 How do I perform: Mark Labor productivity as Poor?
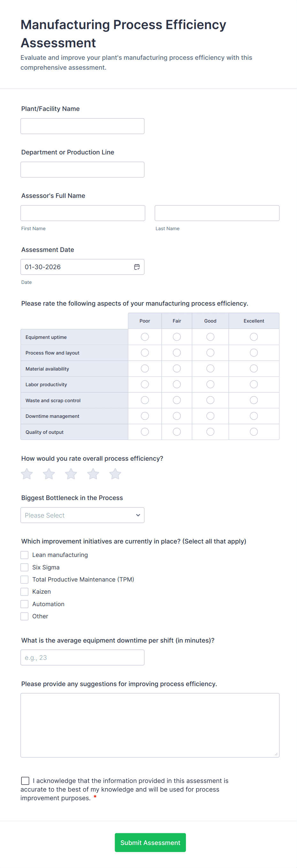145,384
